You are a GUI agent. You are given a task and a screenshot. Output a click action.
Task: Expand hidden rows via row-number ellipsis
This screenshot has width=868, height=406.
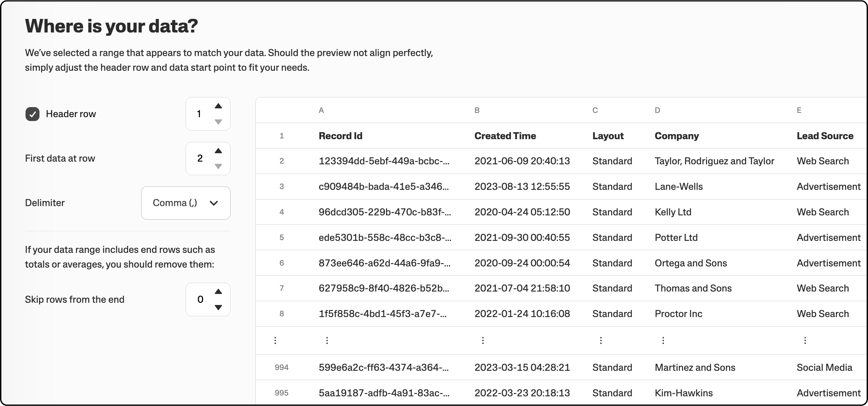(275, 340)
